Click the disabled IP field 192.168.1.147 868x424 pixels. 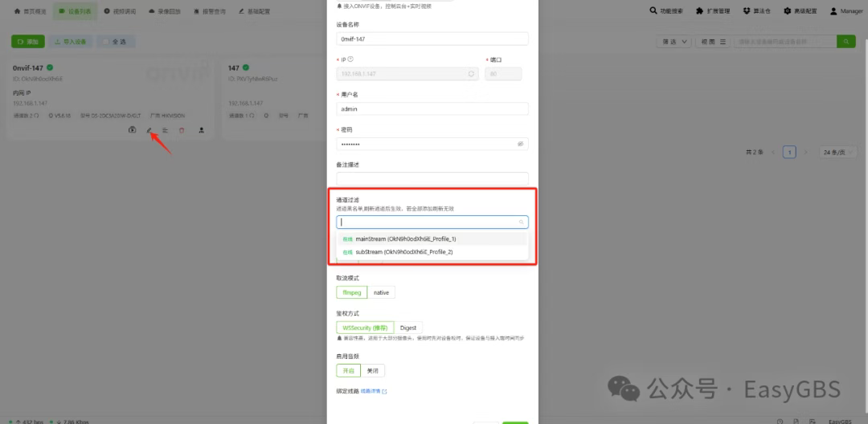click(407, 74)
